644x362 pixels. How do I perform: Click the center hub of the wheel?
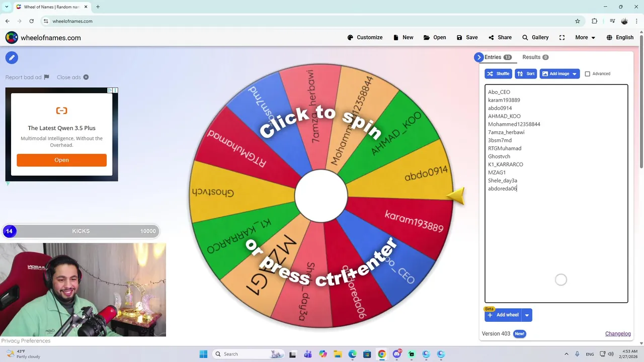pos(321,196)
